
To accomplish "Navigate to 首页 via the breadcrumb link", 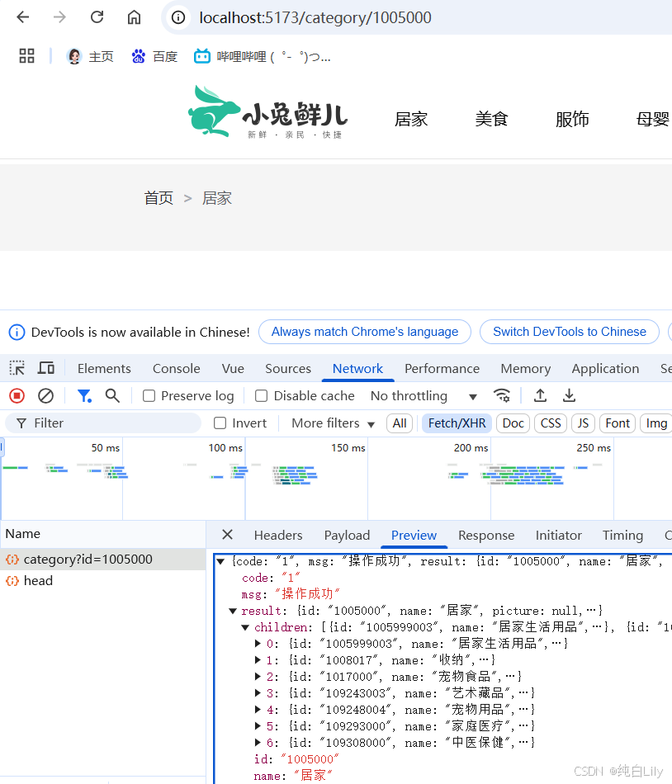I will coord(159,197).
